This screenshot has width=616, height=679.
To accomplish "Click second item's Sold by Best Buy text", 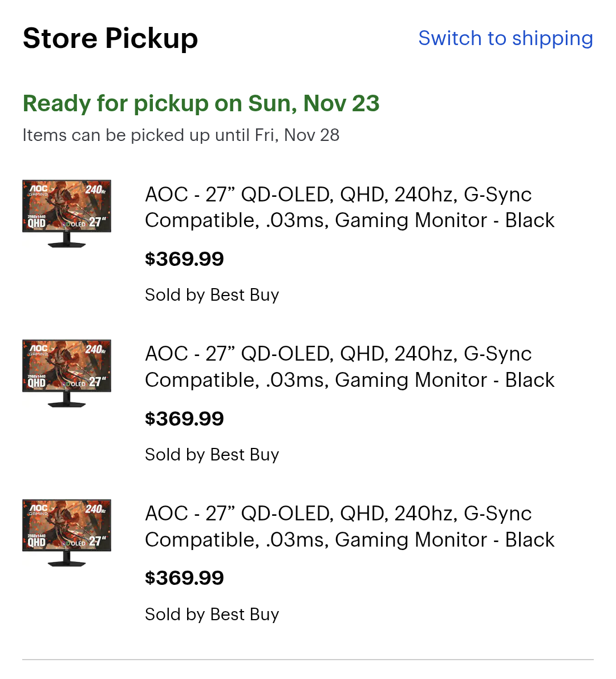I will (x=212, y=455).
